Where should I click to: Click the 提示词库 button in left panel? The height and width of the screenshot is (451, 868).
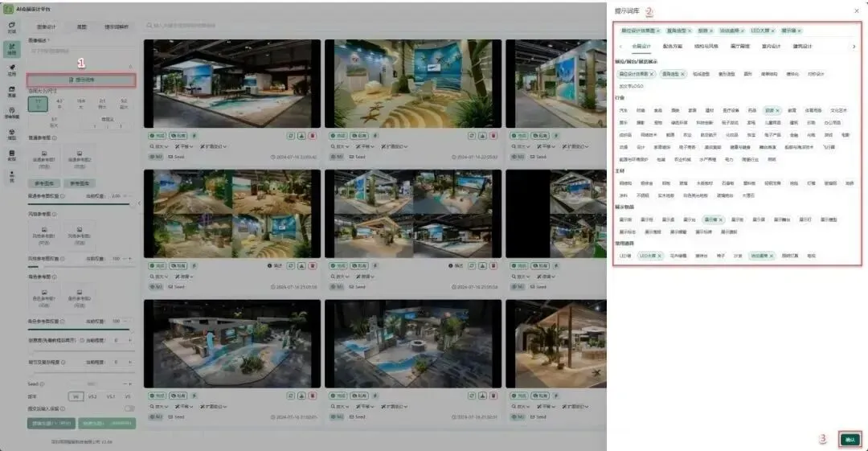[81, 80]
